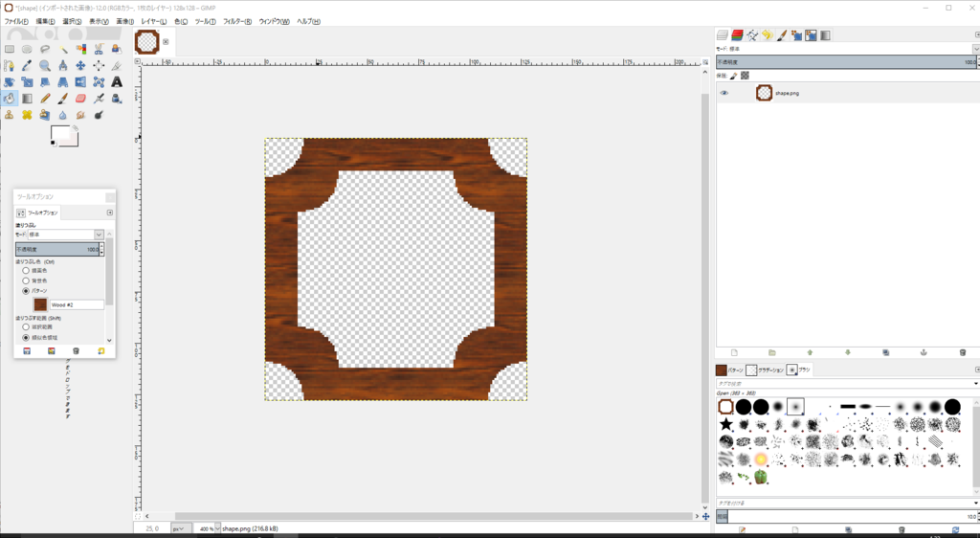980x538 pixels.
Task: Click anchor layer icon in layers panel
Action: tap(924, 352)
